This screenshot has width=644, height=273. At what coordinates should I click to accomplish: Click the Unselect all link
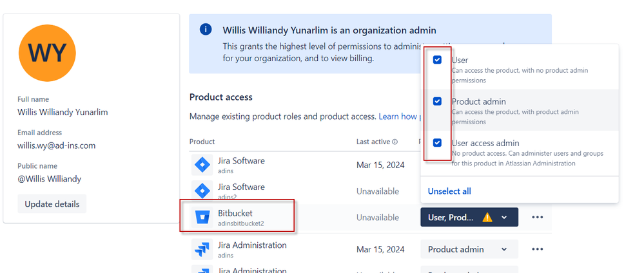[x=449, y=191]
